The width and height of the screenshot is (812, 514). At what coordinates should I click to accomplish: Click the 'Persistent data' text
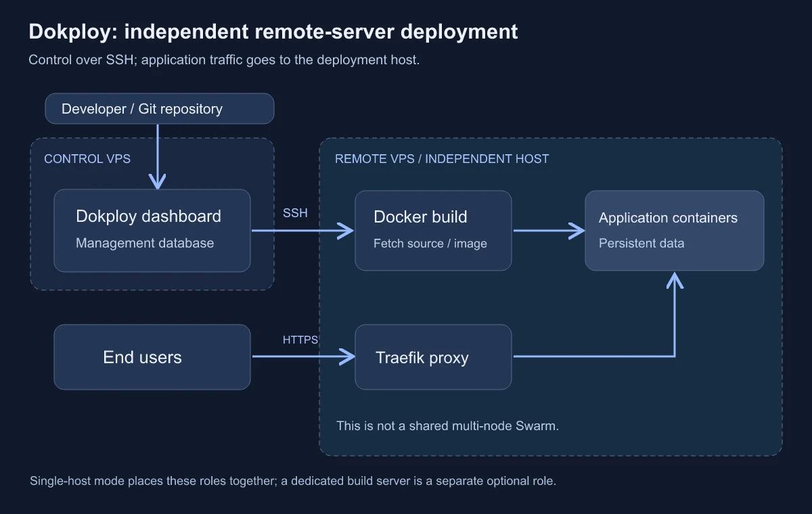coord(641,243)
